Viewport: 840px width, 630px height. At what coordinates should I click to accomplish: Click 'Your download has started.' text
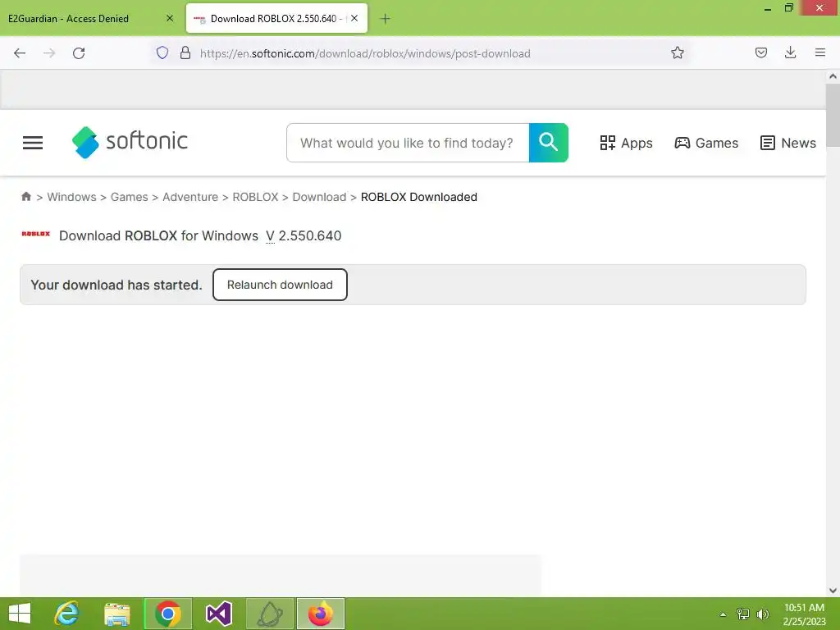coord(116,285)
